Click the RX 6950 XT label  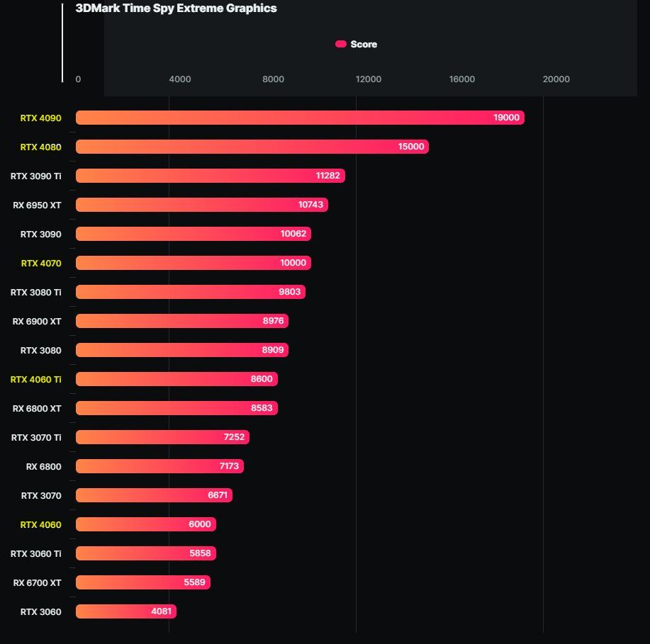point(37,205)
